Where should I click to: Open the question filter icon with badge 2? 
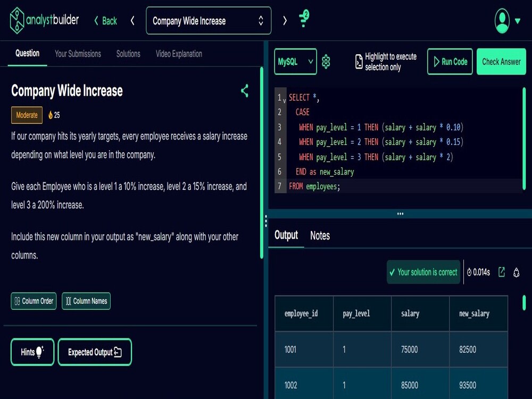304,19
